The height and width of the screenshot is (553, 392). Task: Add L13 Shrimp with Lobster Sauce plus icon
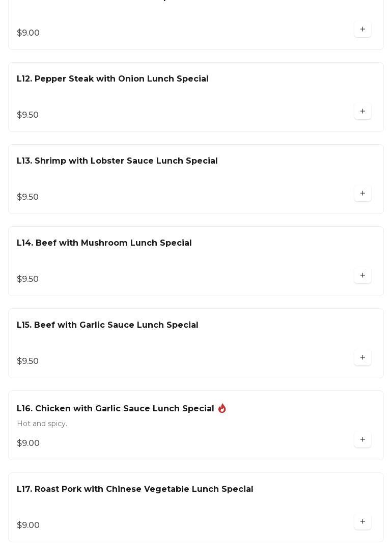(362, 193)
